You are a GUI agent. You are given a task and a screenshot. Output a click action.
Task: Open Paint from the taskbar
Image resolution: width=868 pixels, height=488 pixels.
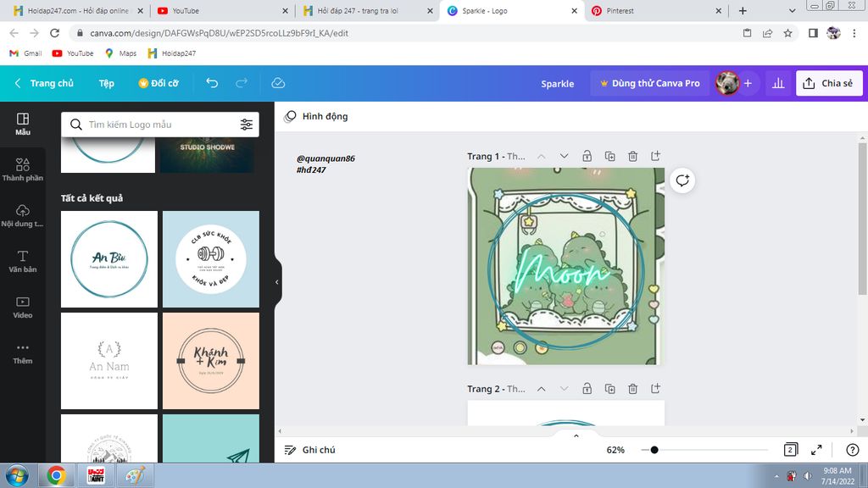135,476
